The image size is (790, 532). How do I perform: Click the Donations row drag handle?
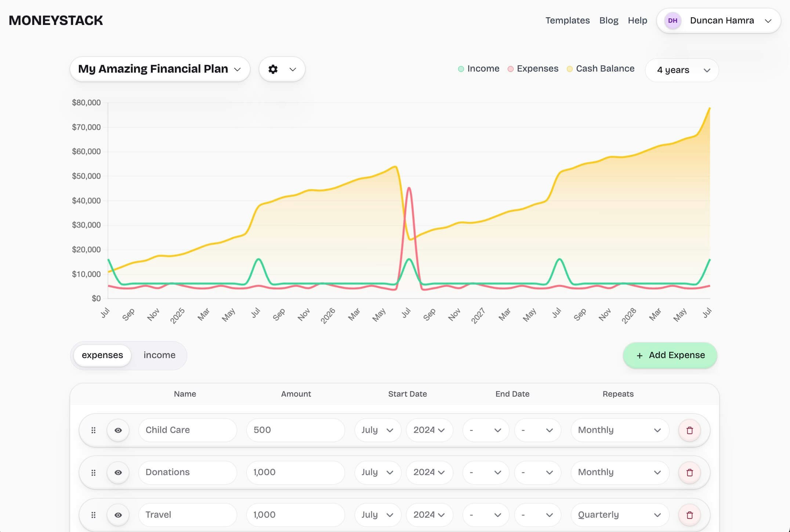coord(93,473)
